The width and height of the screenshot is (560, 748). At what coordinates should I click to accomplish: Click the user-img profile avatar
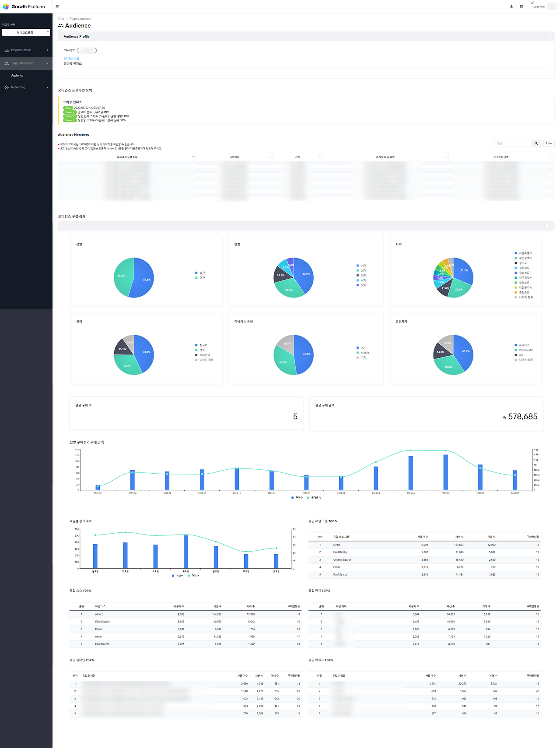pos(539,5)
